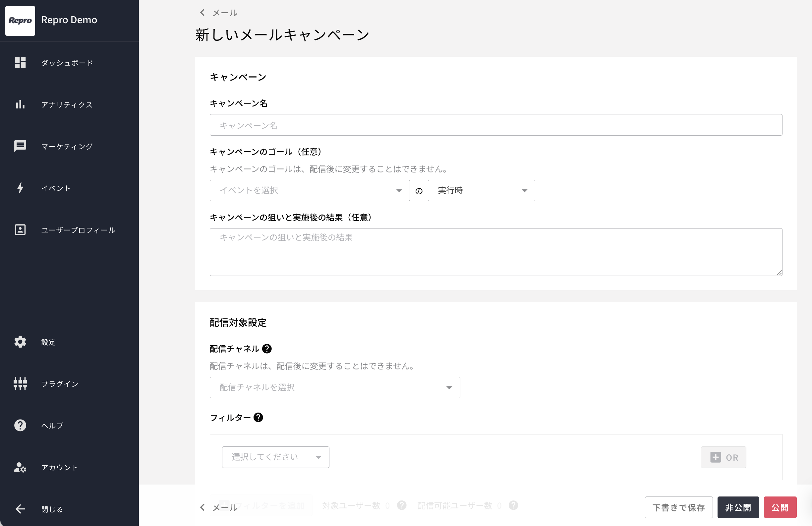Open プラグイン plugin icon
This screenshot has width=812, height=526.
20,383
